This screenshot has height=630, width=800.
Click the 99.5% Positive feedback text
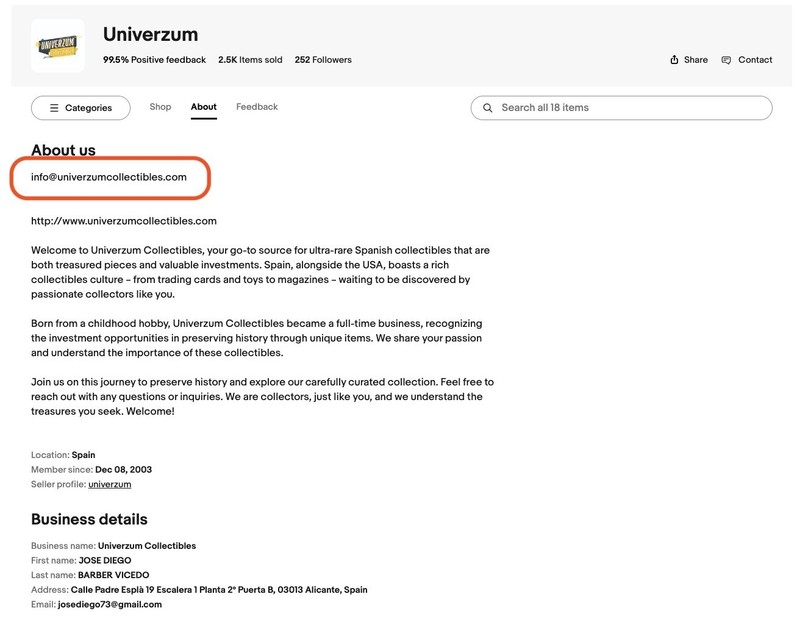pyautogui.click(x=154, y=60)
